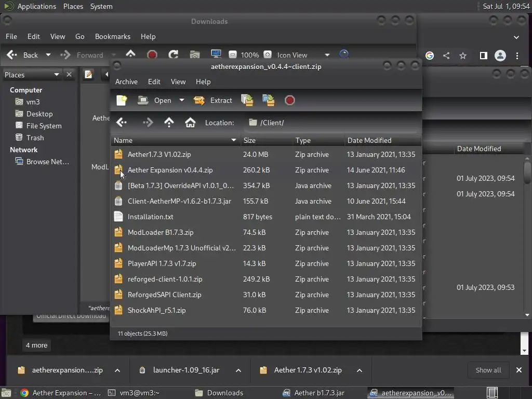Click the Chrome bookmark star icon
532x399 pixels.
point(463,56)
